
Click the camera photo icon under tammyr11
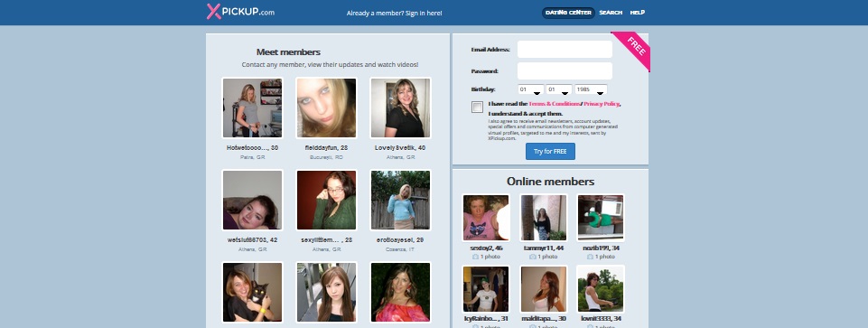coord(533,258)
